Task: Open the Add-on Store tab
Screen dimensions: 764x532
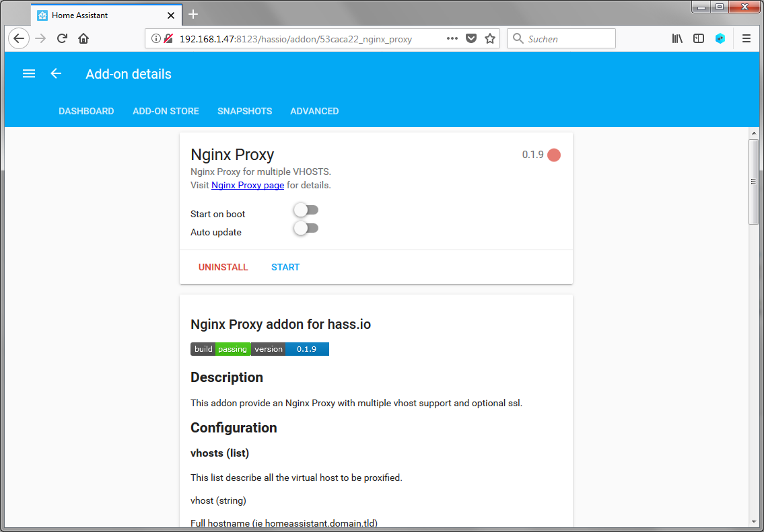Action: pos(166,111)
